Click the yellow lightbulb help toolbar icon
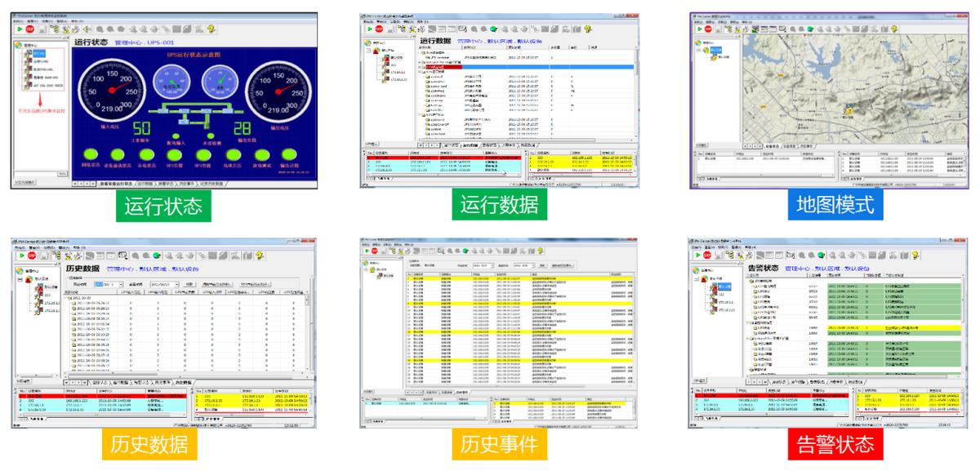Viewport: 980px width, 471px height. coord(586,29)
